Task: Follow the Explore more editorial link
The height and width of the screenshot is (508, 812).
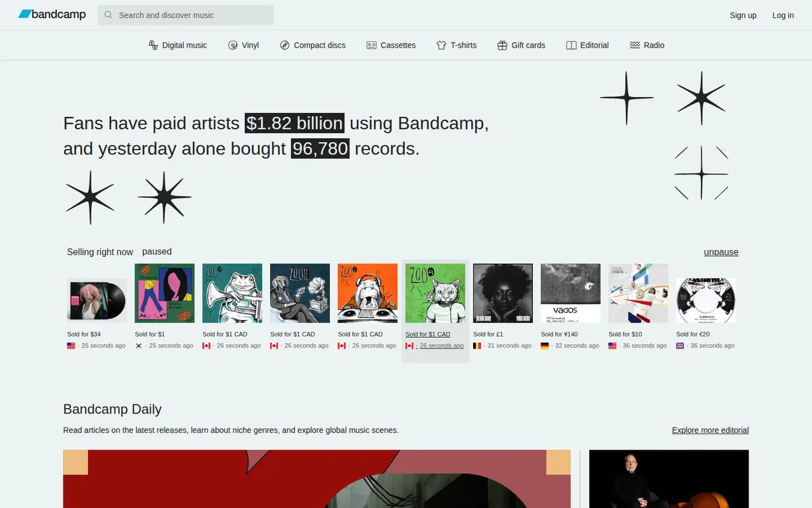Action: [x=710, y=430]
